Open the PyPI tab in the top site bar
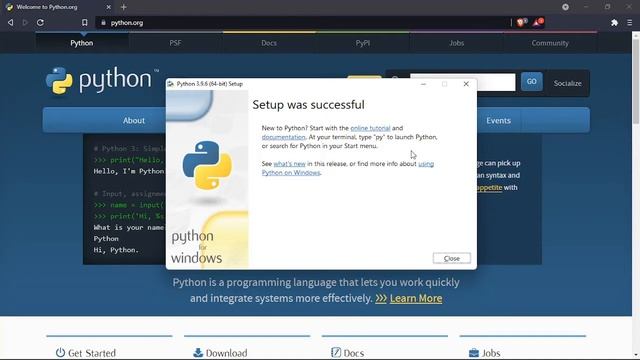640x360 pixels. click(x=362, y=43)
